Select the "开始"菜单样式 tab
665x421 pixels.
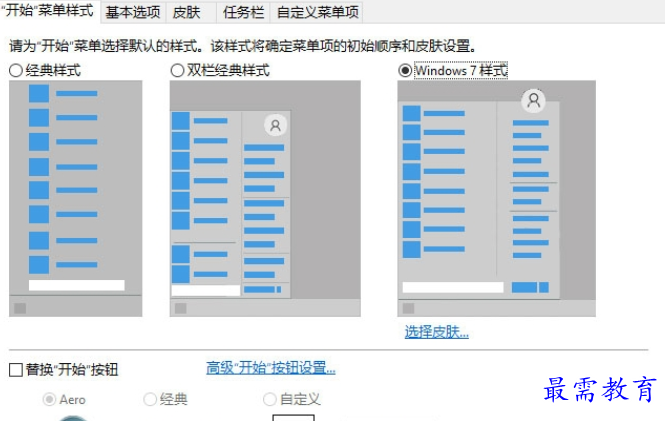click(50, 11)
